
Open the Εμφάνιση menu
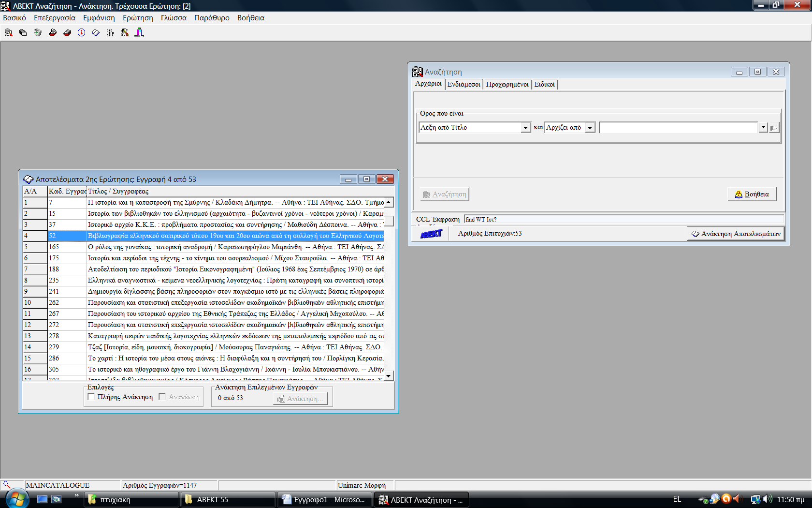coord(99,18)
